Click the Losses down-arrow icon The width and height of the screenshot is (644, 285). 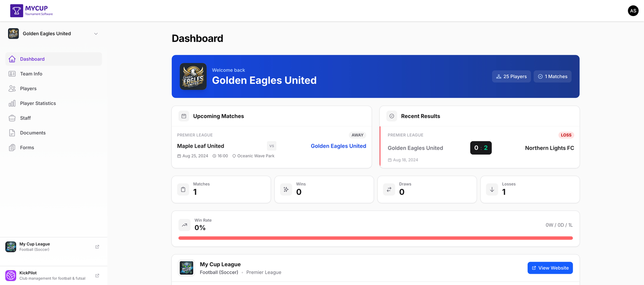pos(492,190)
